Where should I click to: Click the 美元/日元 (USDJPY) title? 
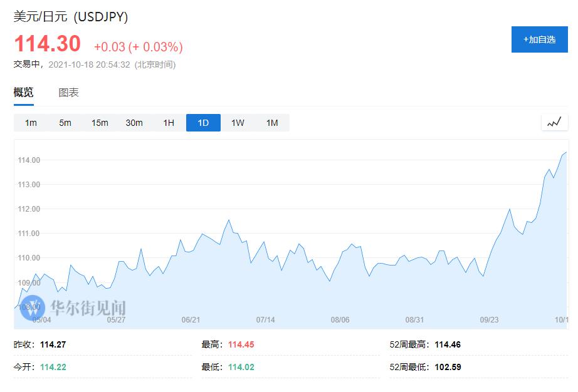point(70,18)
